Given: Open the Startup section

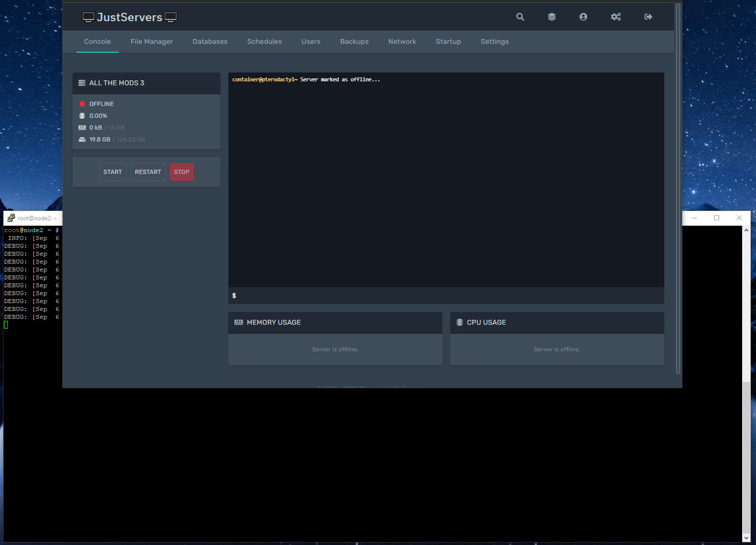Looking at the screenshot, I should tap(448, 41).
